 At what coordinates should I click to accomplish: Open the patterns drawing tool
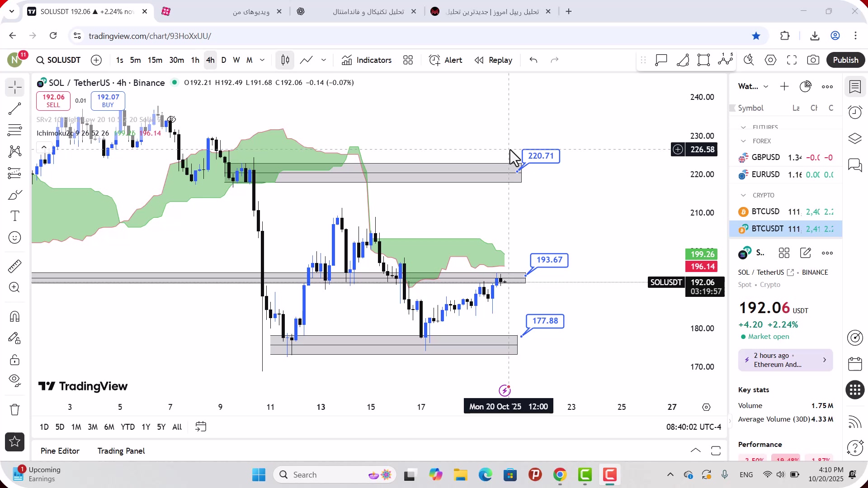point(14,151)
